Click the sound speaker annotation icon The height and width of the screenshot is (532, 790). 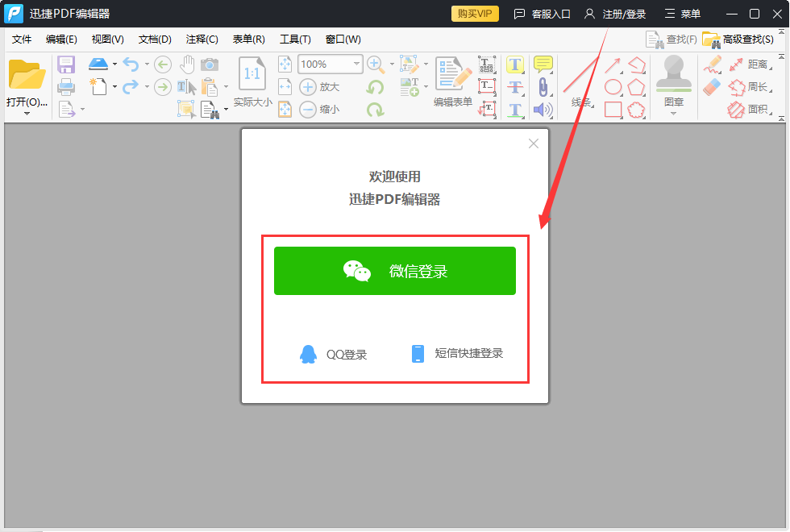pos(543,110)
